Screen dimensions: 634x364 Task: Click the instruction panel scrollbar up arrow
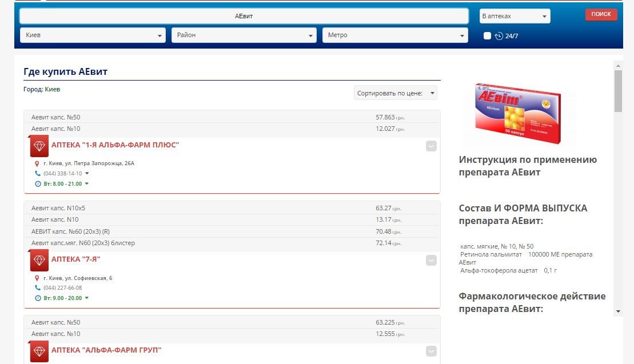point(618,66)
